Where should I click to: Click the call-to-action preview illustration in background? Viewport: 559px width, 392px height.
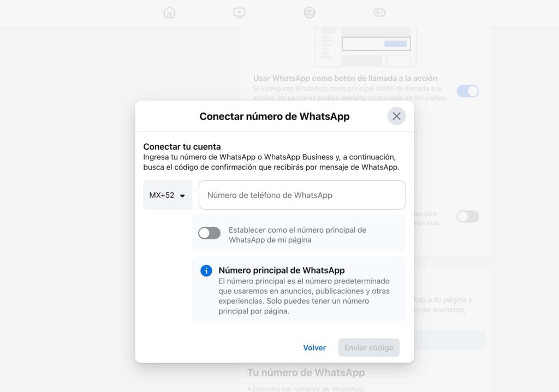click(366, 47)
